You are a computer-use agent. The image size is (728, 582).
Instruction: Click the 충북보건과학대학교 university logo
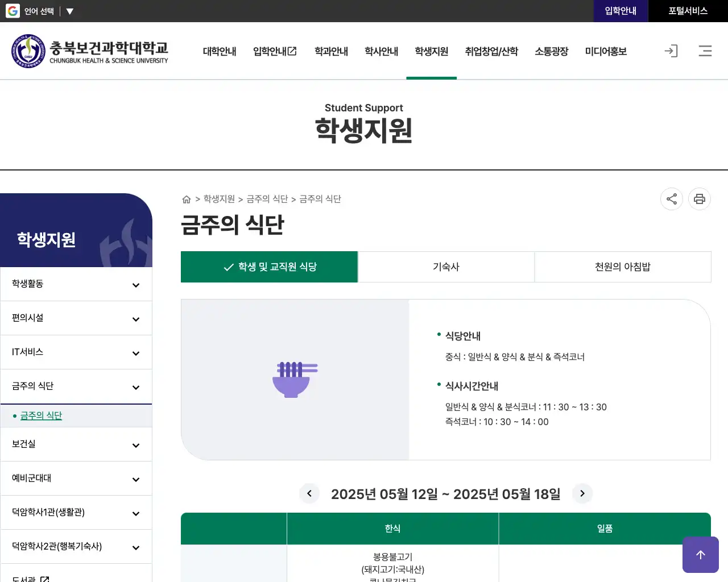click(89, 51)
